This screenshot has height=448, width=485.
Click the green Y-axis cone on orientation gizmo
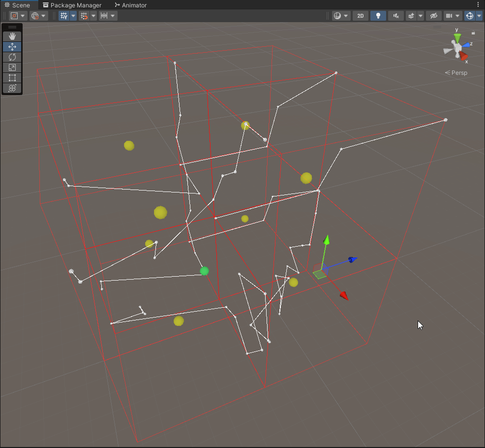pos(457,38)
